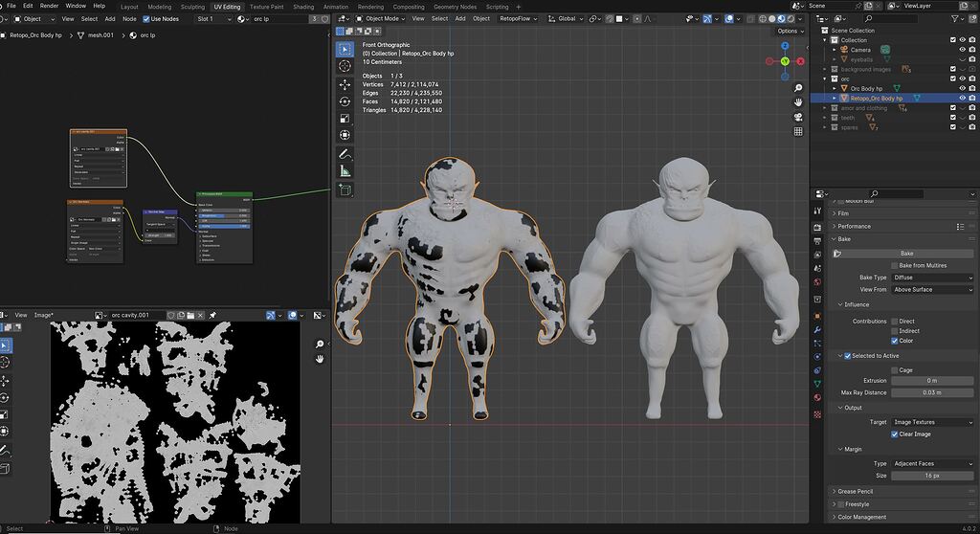Open the Bake Type dropdown

tap(932, 278)
